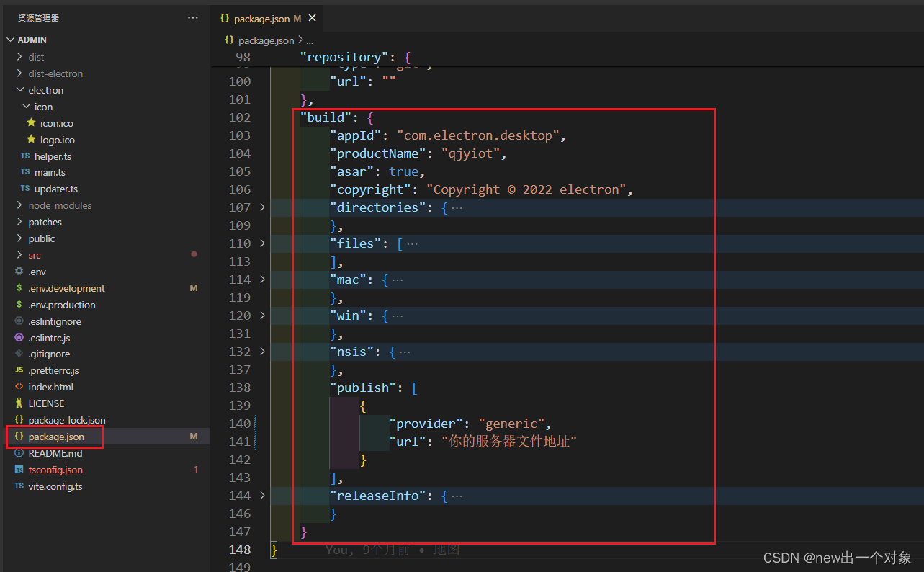This screenshot has height=572, width=924.
Task: Click the folded code placeholder on the files line
Action: 413,243
